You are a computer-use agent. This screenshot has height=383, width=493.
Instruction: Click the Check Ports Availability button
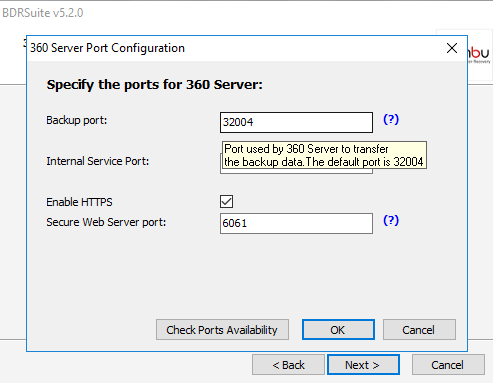click(222, 330)
